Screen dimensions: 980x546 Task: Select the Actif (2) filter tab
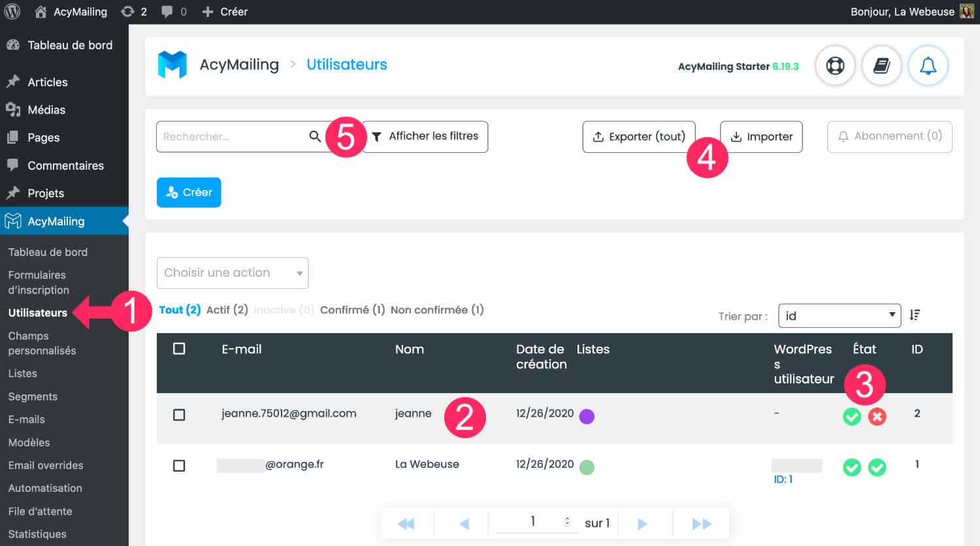tap(227, 310)
